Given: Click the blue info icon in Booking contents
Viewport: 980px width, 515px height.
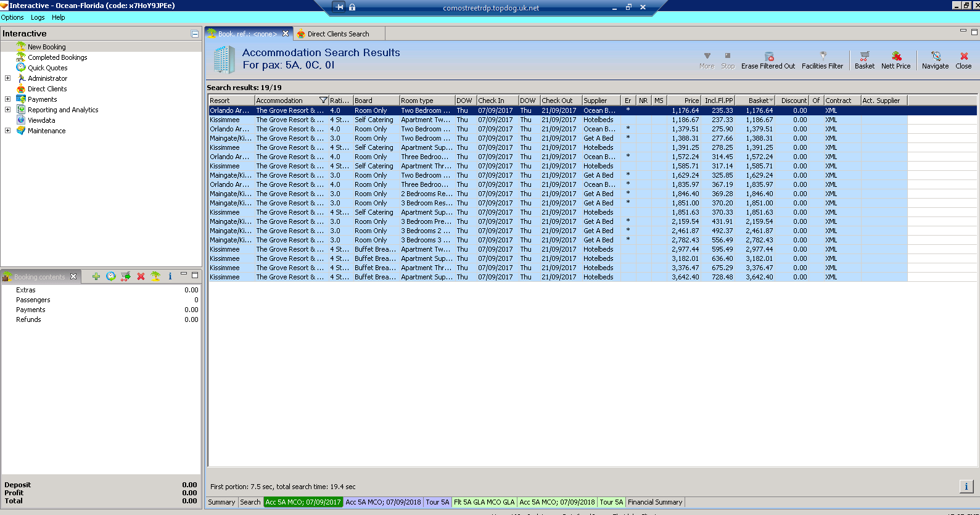Looking at the screenshot, I should pos(170,276).
